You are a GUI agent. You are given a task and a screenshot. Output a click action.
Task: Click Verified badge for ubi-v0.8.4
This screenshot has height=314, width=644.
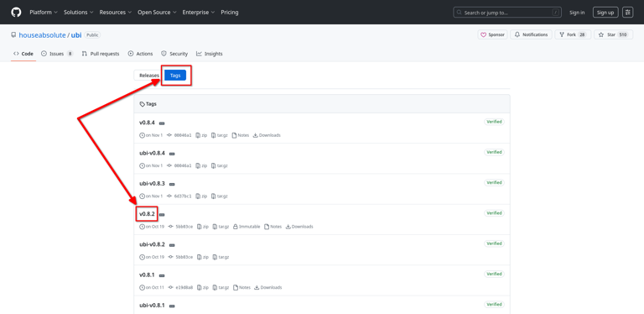pos(495,153)
